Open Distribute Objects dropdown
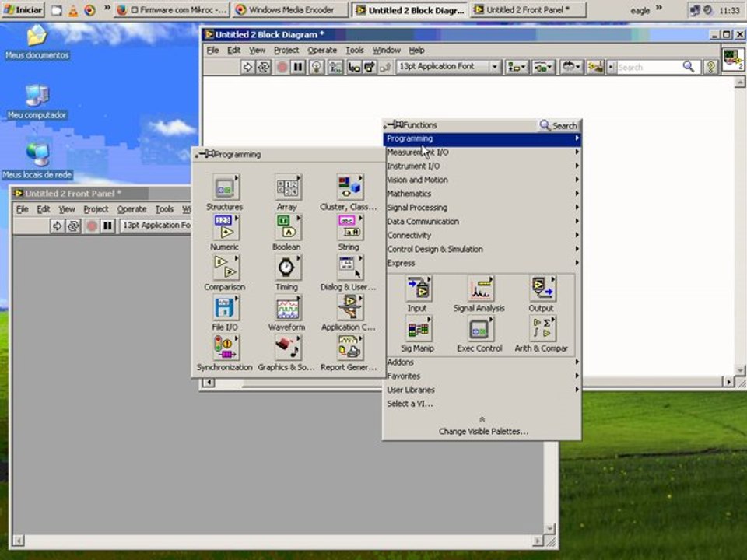The width and height of the screenshot is (747, 560). (544, 67)
